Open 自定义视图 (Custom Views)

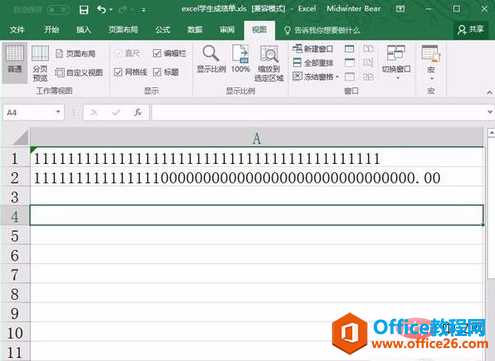click(x=79, y=72)
